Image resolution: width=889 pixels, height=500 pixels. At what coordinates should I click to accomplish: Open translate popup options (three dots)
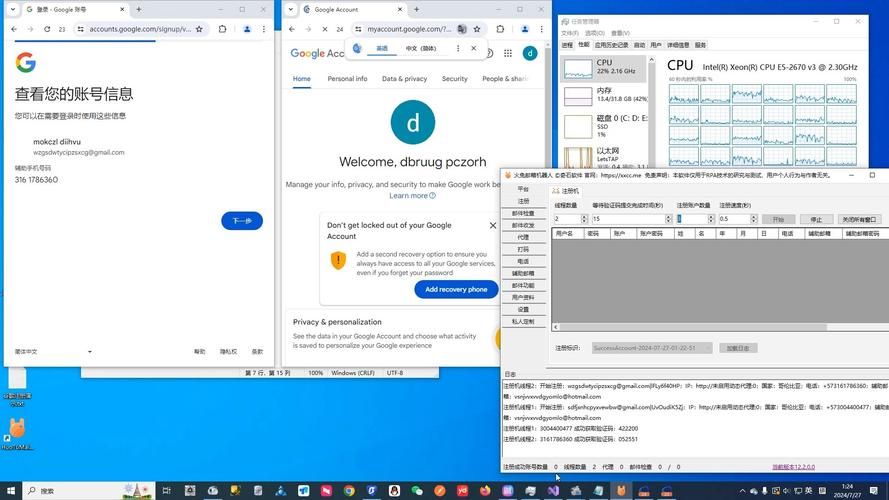click(458, 48)
